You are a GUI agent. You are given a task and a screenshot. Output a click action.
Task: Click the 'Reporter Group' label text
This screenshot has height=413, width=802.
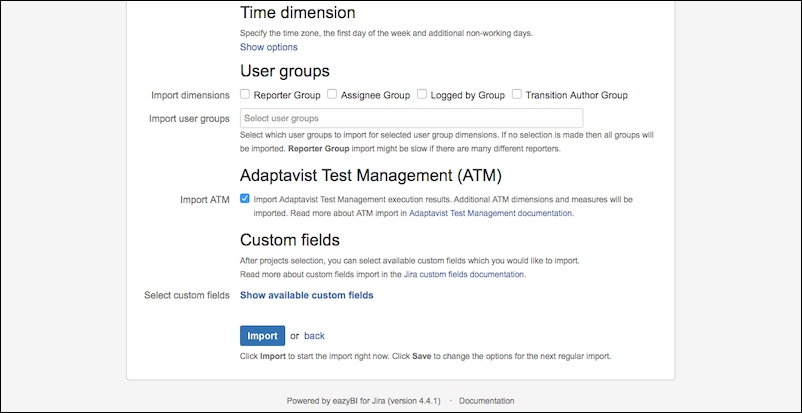pos(287,95)
